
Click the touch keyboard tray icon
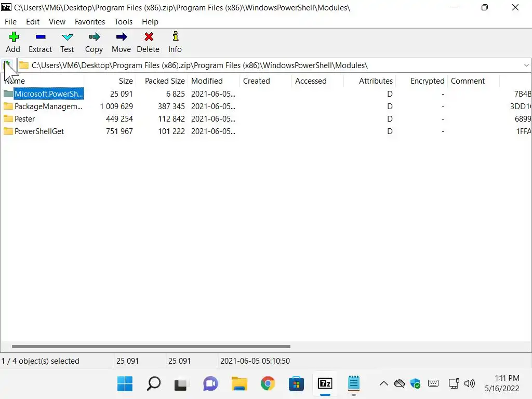[433, 384]
